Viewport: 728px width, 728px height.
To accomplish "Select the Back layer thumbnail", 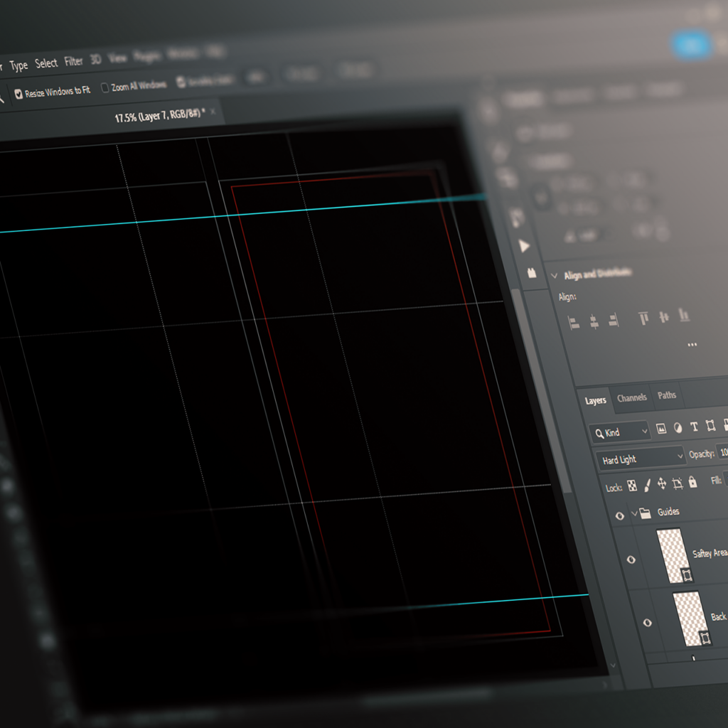I will [x=690, y=619].
